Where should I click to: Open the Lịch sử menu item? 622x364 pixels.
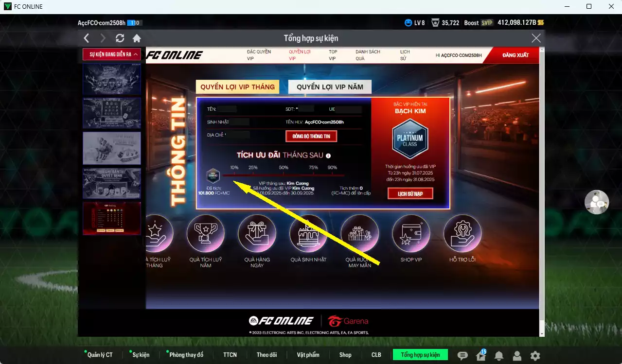pos(405,55)
